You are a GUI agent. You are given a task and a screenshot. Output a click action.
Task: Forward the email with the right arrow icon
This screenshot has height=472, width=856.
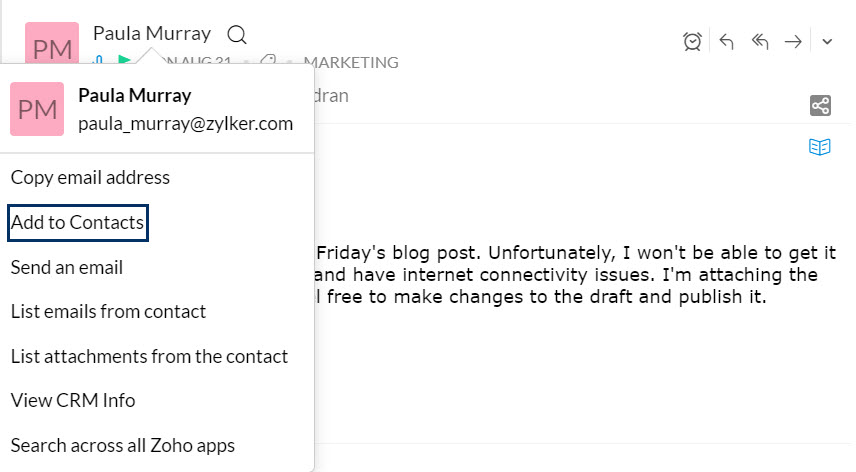pos(793,41)
